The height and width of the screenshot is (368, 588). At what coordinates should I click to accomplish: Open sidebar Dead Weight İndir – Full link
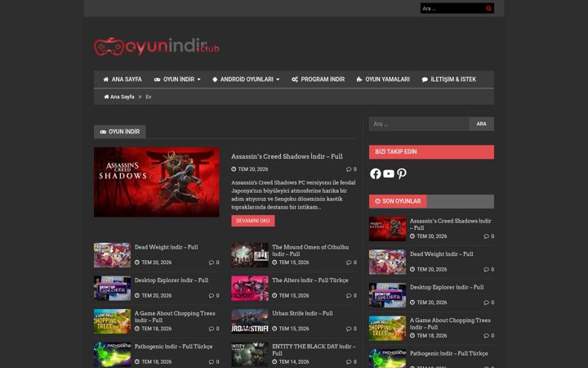(441, 254)
